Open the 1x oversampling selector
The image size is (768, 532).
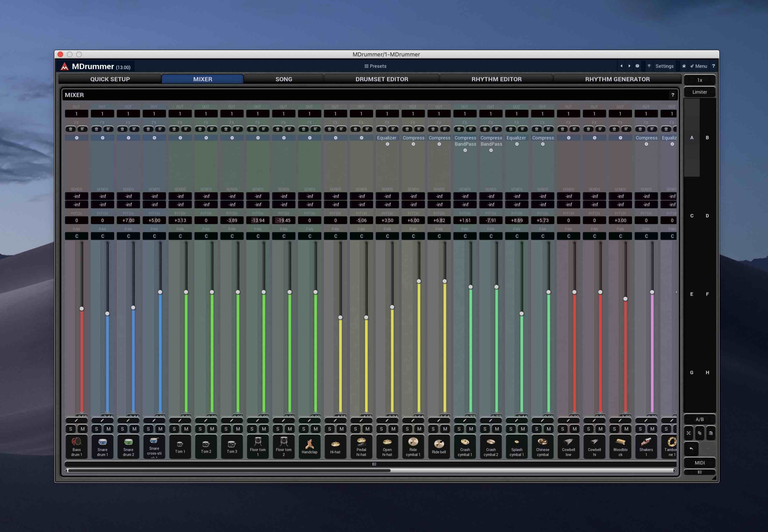(x=699, y=80)
